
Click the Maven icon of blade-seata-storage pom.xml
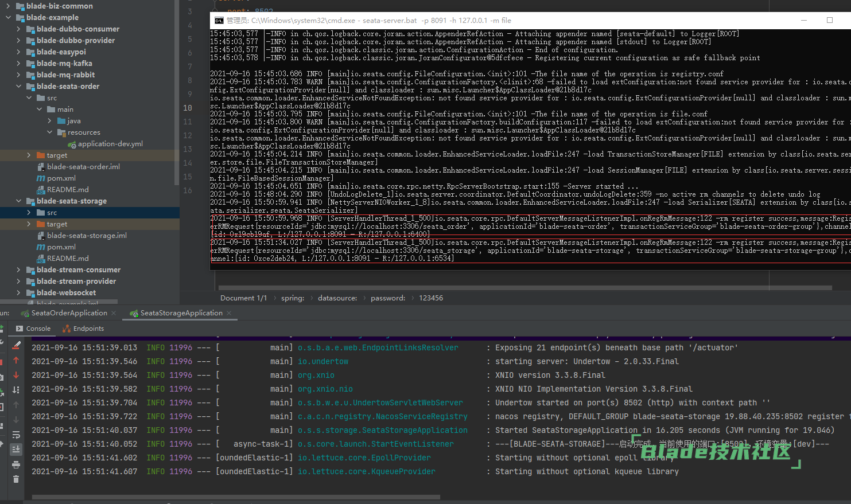pyautogui.click(x=41, y=247)
